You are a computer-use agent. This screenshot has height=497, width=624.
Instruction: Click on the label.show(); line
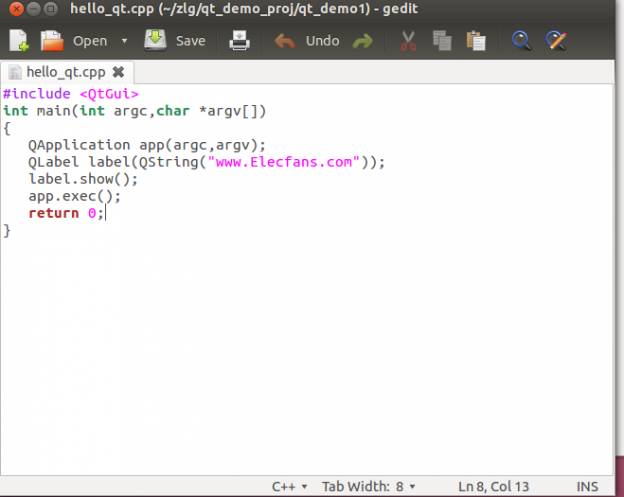coord(83,179)
